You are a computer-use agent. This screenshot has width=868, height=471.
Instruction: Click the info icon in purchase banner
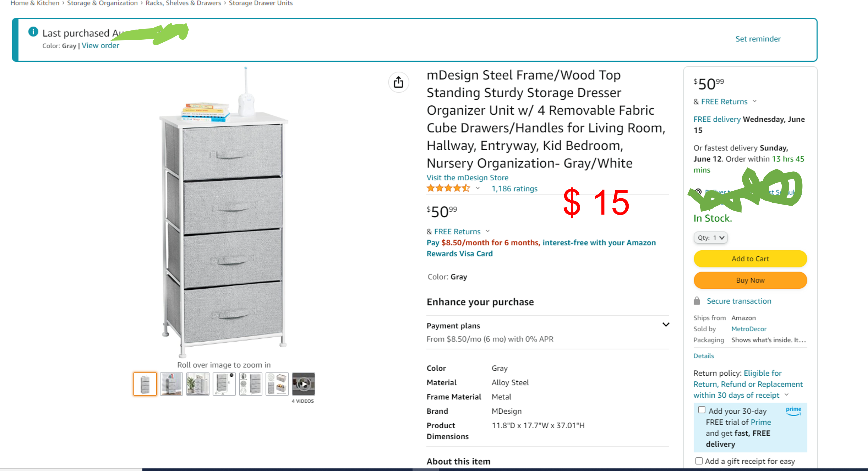pyautogui.click(x=33, y=32)
